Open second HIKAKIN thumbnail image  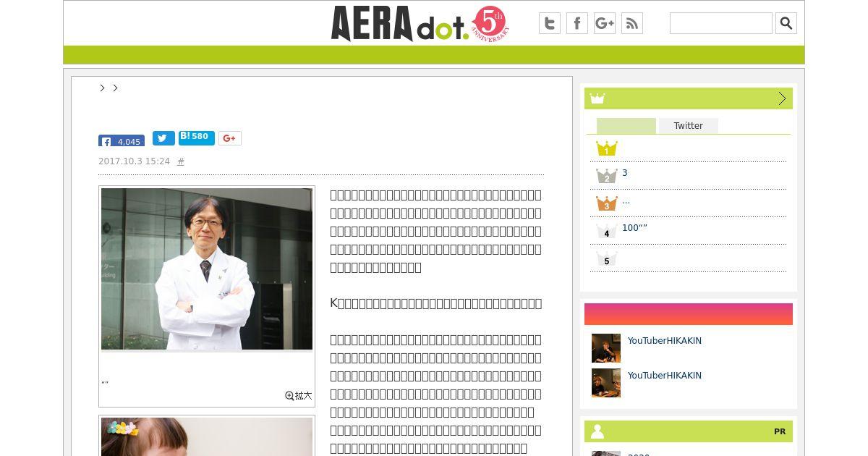coord(606,383)
